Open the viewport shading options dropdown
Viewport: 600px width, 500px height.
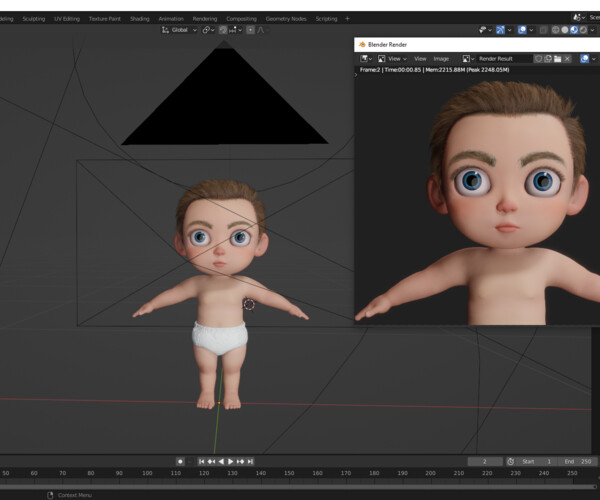(x=592, y=30)
